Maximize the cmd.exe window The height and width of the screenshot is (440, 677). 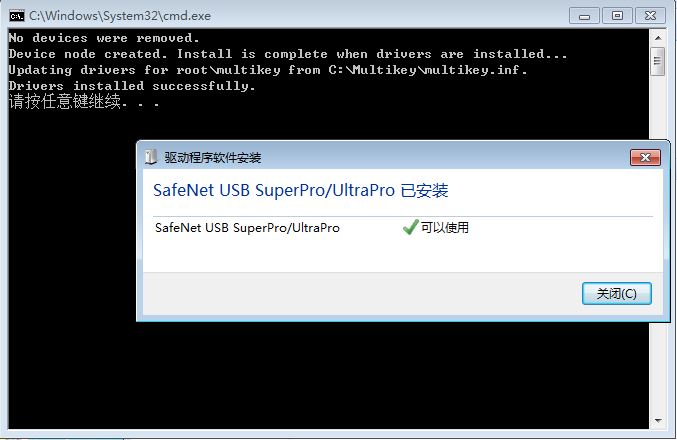[617, 16]
